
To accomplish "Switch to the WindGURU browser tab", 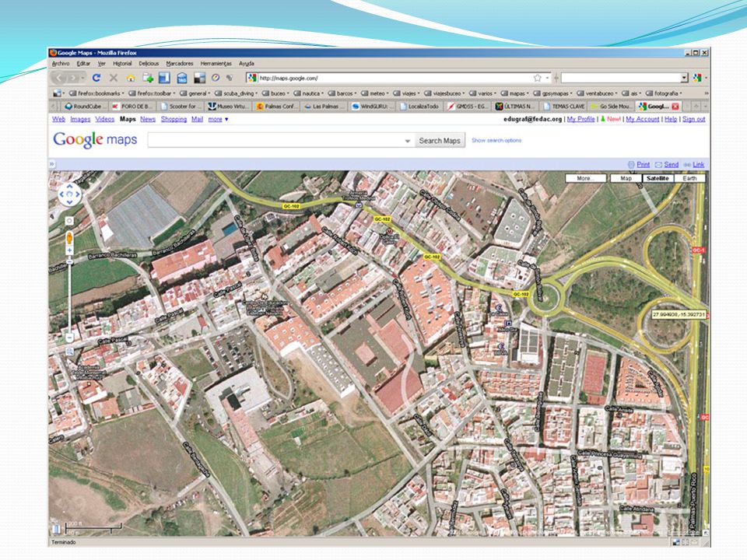I will [372, 107].
